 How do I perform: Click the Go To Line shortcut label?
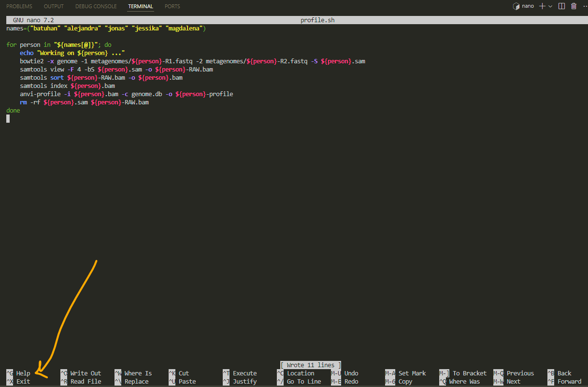304,381
